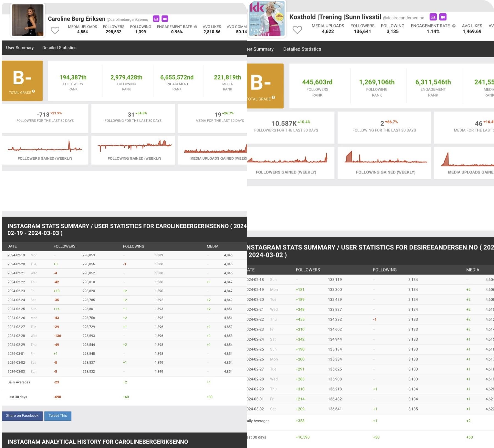Viewport: 494px width, 448px height.
Task: Click the Total Grade help icon on the left B- card
Action: [33, 91]
